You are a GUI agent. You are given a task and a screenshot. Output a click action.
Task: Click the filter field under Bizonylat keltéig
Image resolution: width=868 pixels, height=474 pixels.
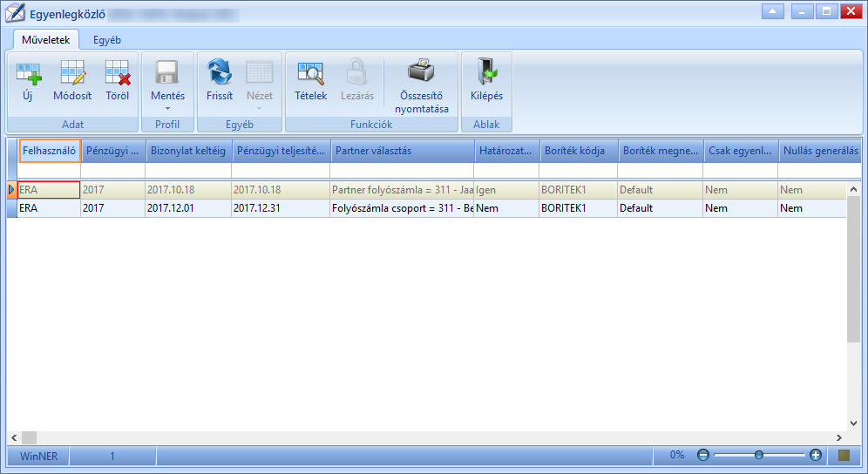click(x=188, y=171)
